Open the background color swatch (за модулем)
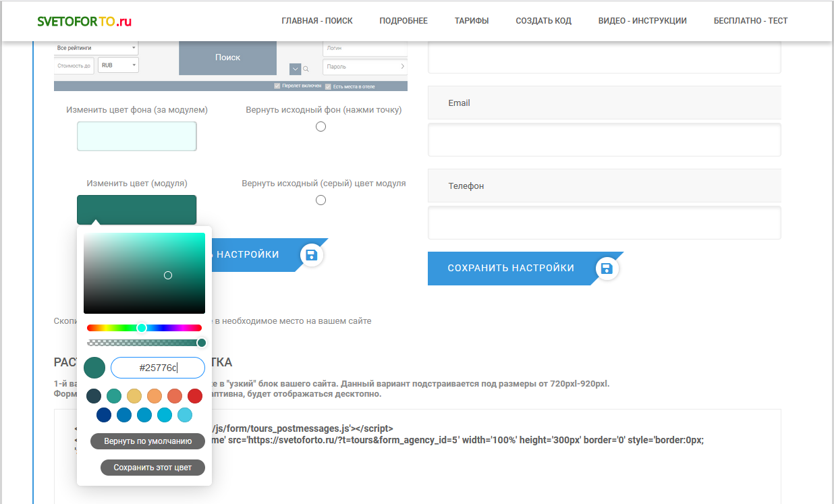Screen dimensions: 834x504 pos(137,136)
